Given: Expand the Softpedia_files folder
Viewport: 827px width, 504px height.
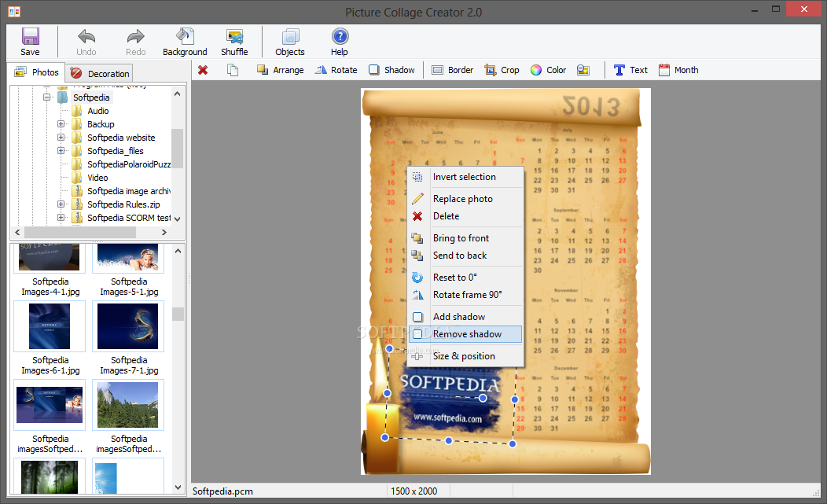Looking at the screenshot, I should (x=61, y=151).
